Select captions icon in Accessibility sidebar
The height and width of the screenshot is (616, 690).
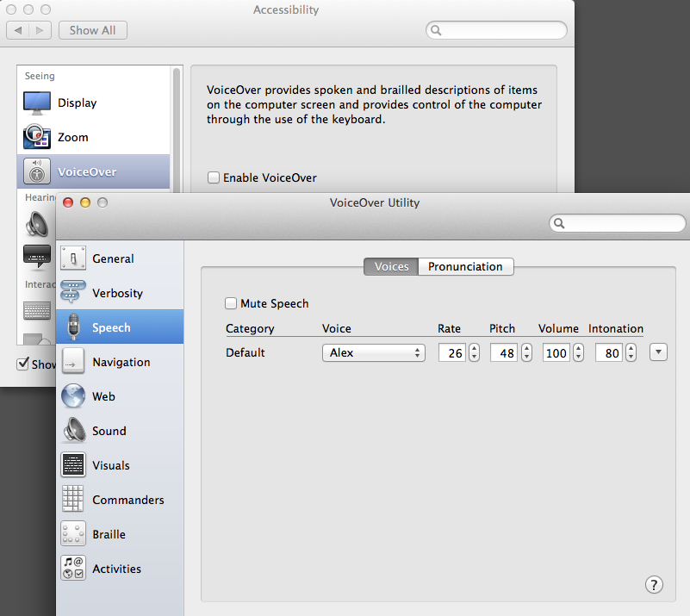(37, 257)
